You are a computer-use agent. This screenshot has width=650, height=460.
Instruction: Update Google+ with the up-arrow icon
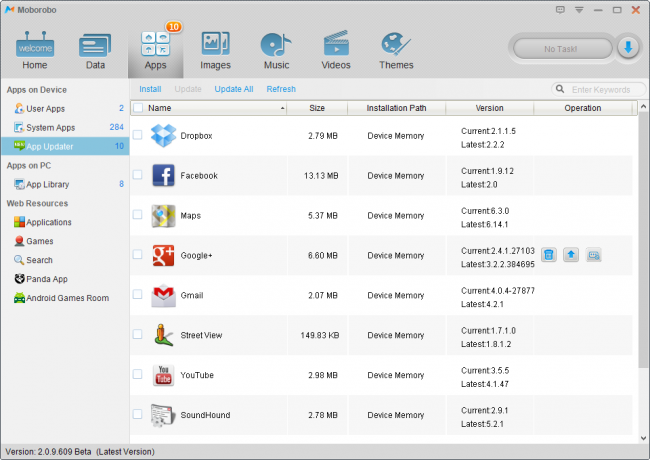571,255
